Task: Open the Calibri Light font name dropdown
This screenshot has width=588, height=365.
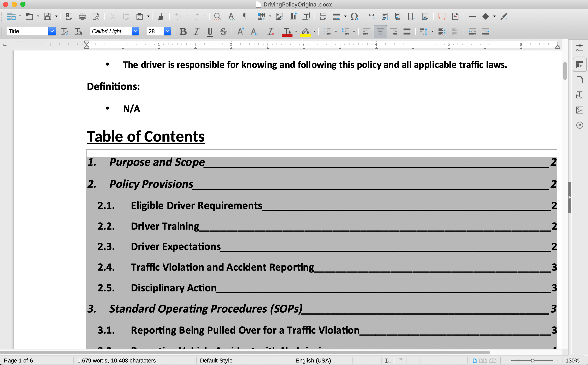Action: point(136,31)
